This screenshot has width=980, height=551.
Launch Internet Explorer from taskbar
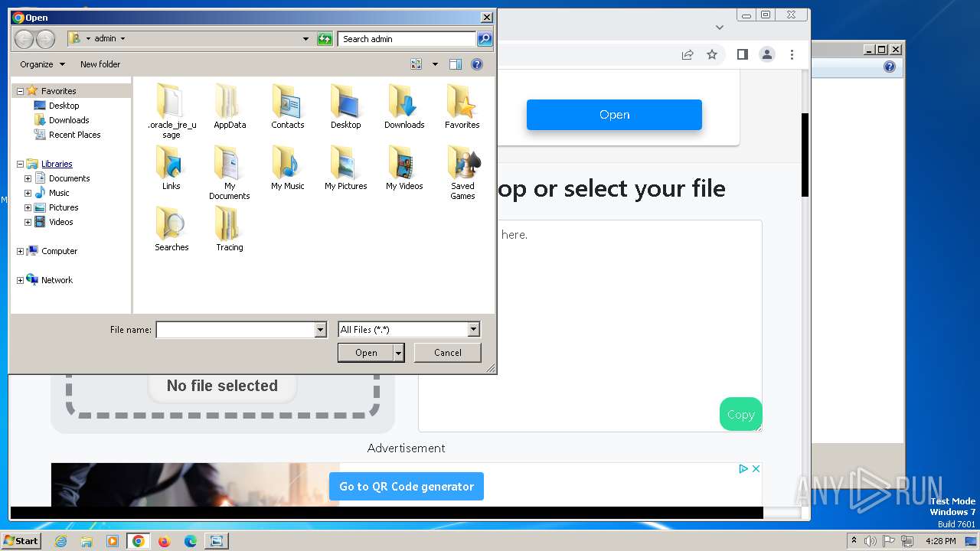tap(60, 541)
